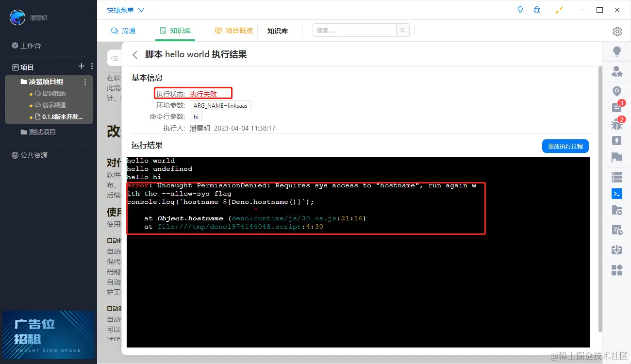This screenshot has height=364, width=631.
Task: Click the light bulb icon in the title bar
Action: [x=520, y=10]
